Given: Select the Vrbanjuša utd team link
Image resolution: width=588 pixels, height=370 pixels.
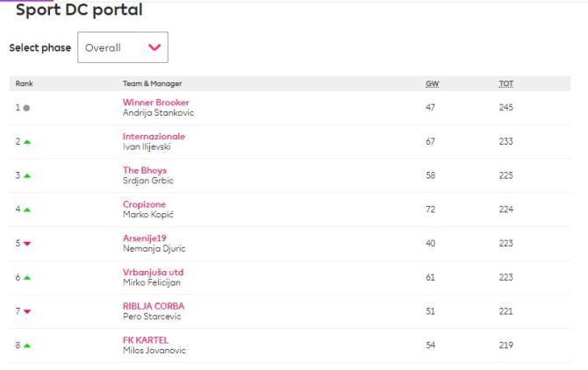Looking at the screenshot, I should (x=153, y=272).
